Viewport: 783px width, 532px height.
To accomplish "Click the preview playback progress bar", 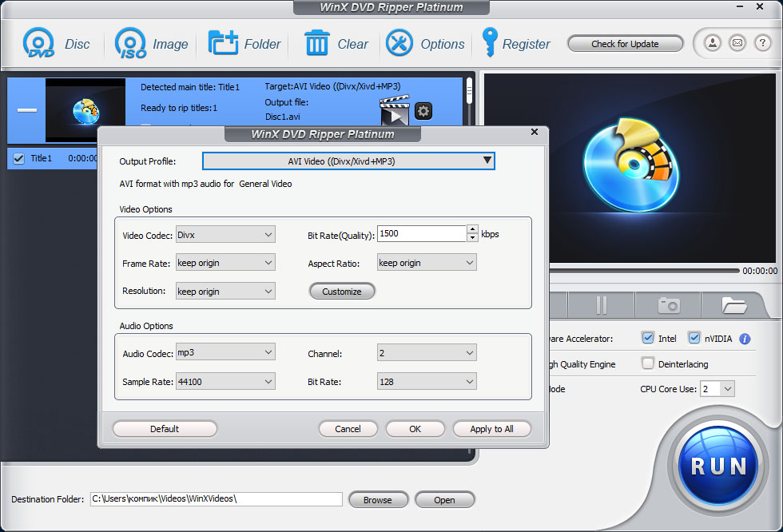I will [x=644, y=271].
